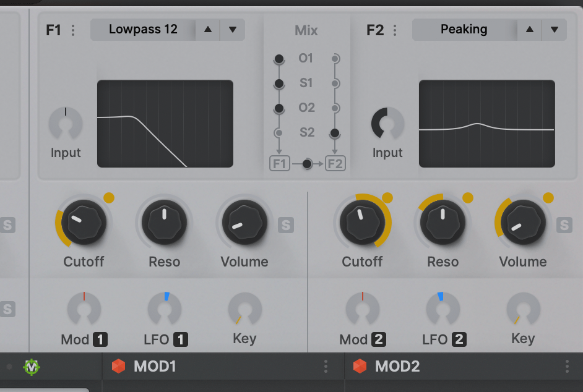583x392 pixels.
Task: Select next F2 filter type with down arrow
Action: coord(555,29)
